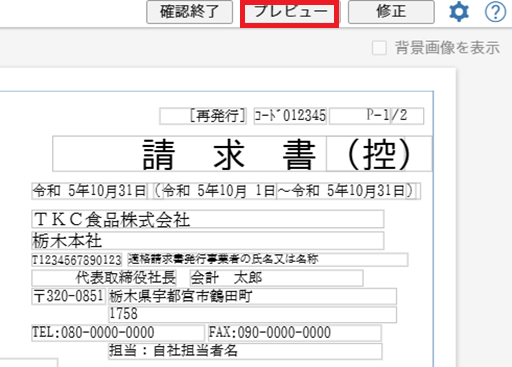Select the T1234567890123 registration number
Screen dimensions: 512x367
pos(77,260)
